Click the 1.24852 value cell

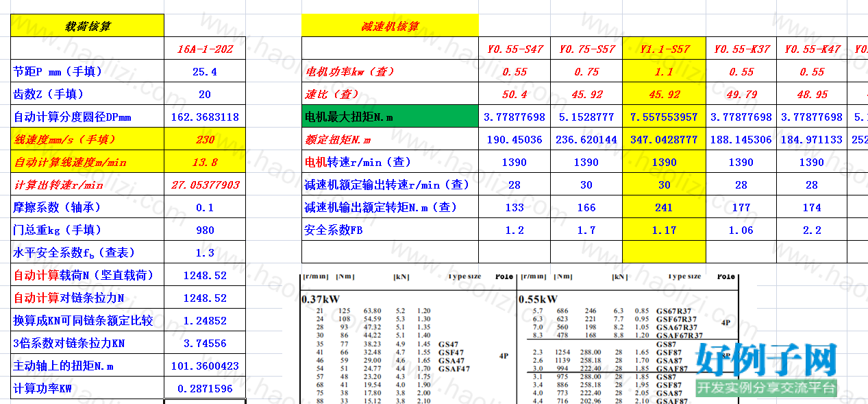[205, 320]
